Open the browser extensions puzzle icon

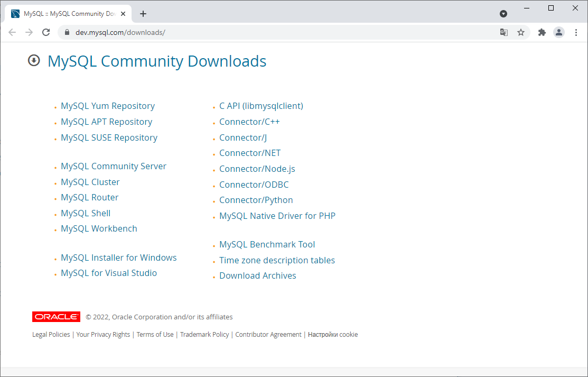click(542, 32)
